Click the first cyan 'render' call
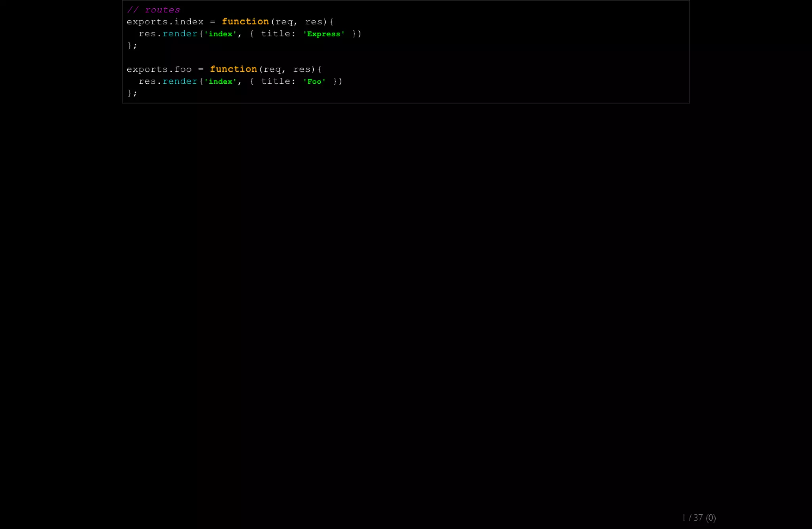This screenshot has height=529, width=812. [180, 34]
